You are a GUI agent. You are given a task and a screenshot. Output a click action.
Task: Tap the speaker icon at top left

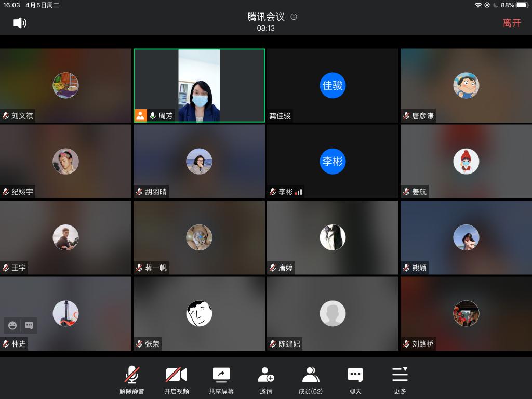tap(20, 23)
